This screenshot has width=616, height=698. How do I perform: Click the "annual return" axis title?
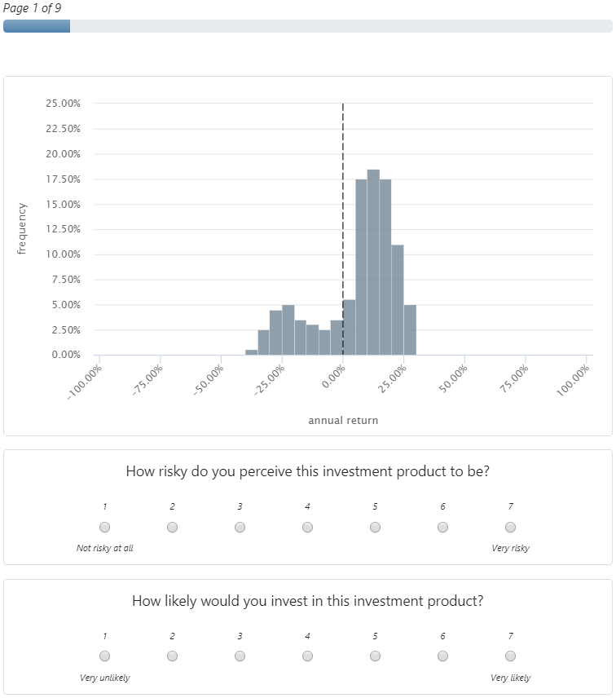tap(343, 421)
